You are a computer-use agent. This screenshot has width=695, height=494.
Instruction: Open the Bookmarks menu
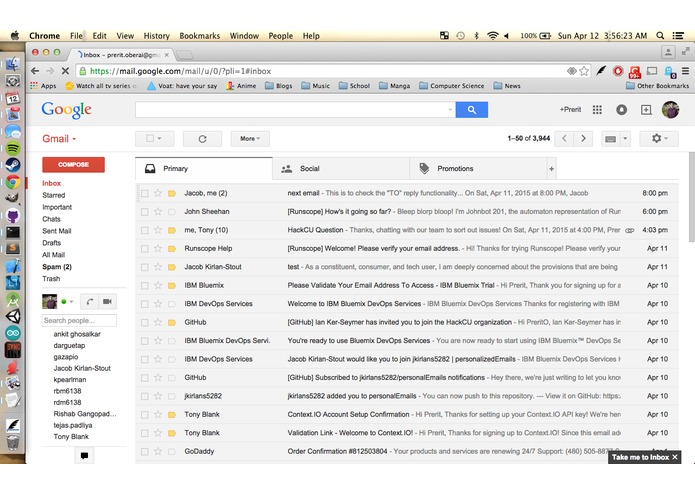[x=199, y=36]
